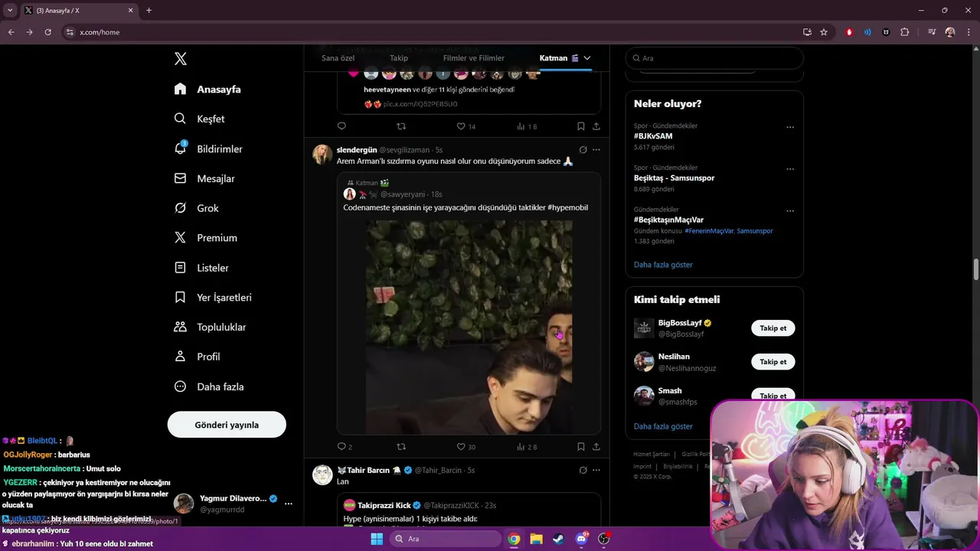Open the #hypemobil hashtag

coord(568,207)
